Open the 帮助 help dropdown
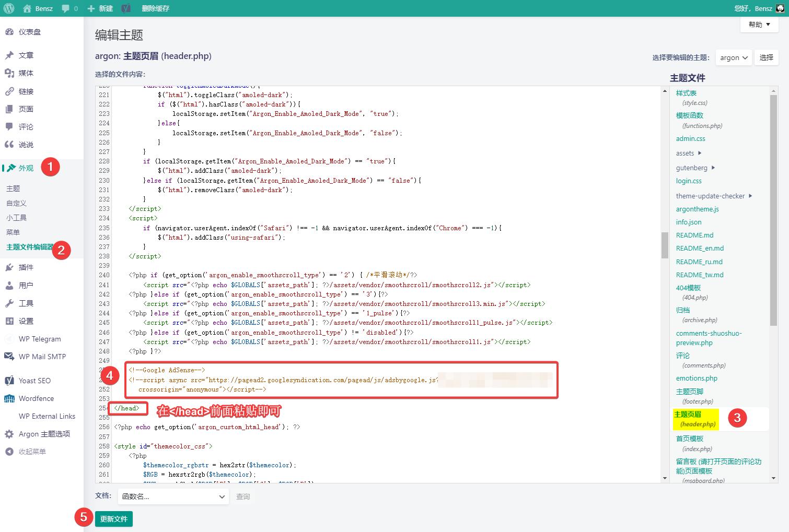789x532 pixels. pos(759,25)
